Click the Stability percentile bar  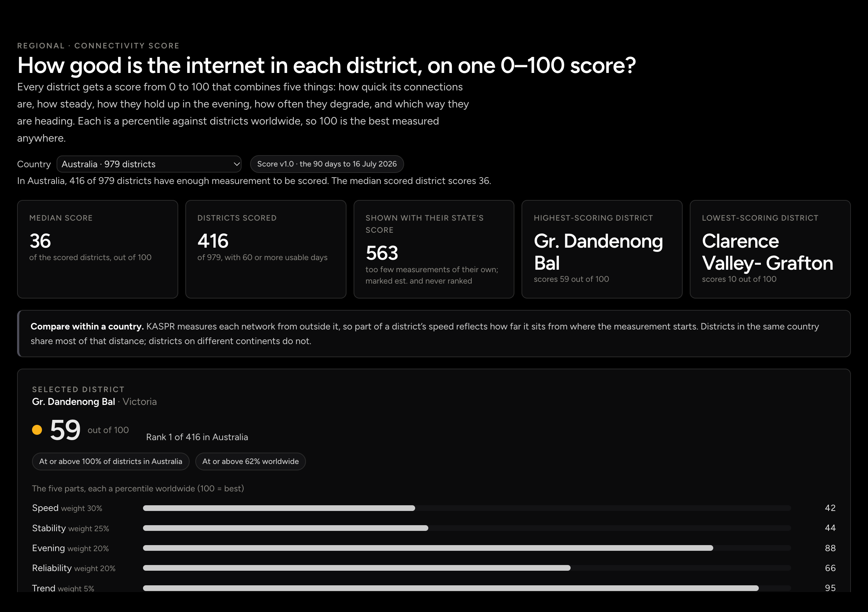coord(467,528)
